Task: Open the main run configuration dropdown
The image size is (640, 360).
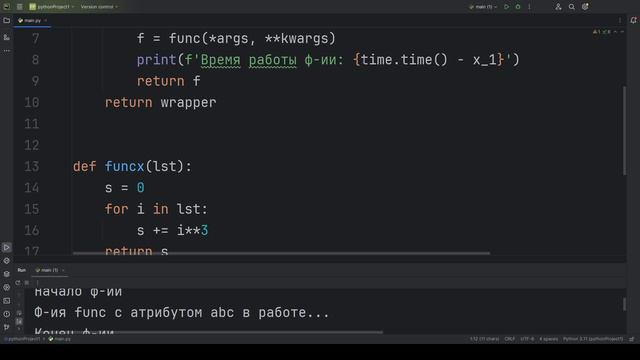Action: [483, 7]
